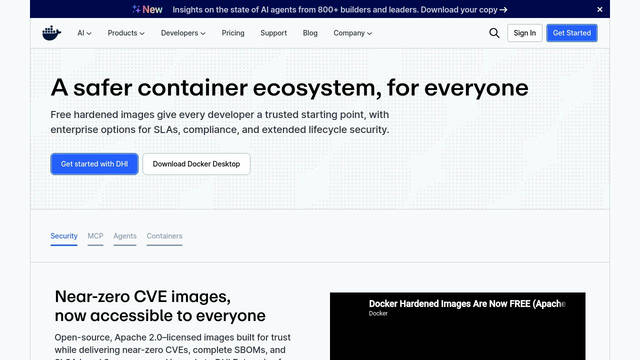The image size is (640, 360).
Task: Open the search magnifier icon
Action: (494, 33)
